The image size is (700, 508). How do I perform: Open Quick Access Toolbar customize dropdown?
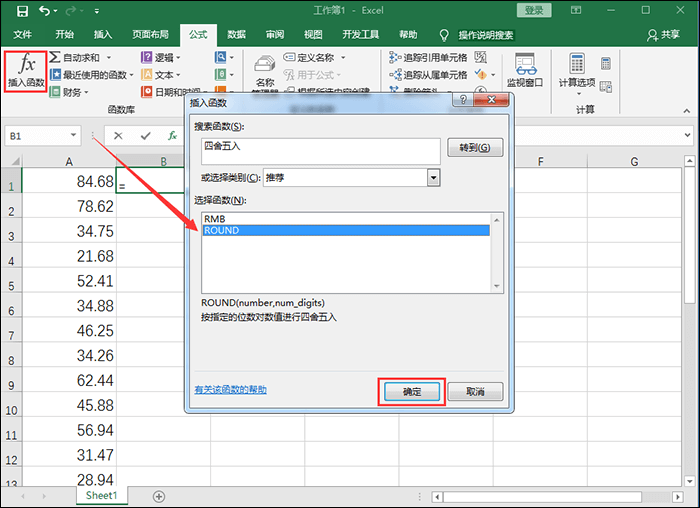[x=96, y=11]
